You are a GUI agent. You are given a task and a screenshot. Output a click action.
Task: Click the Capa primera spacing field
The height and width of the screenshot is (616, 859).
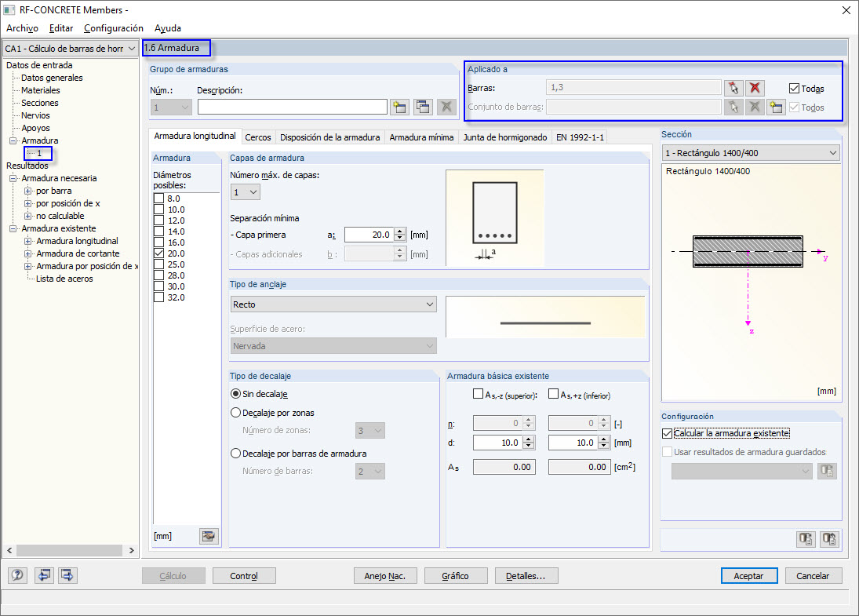(x=369, y=235)
